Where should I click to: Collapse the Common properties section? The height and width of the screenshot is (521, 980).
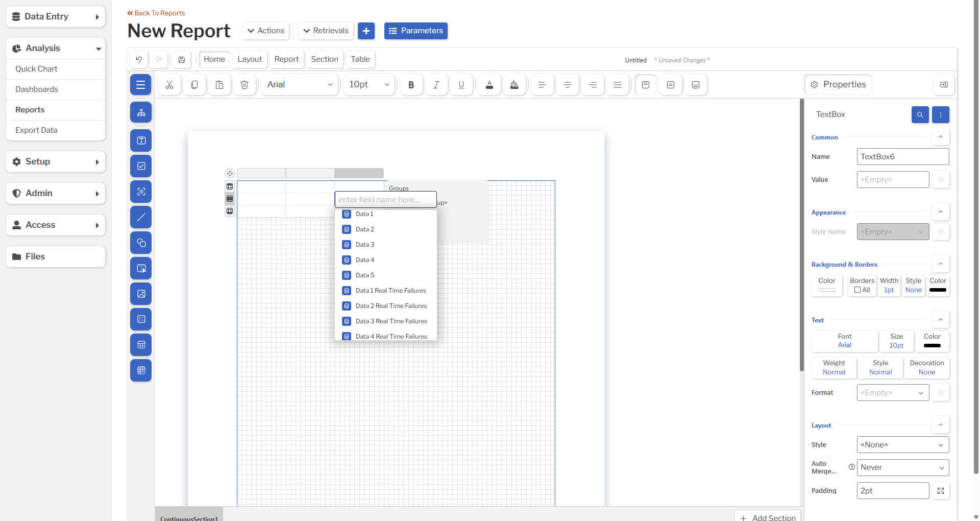[940, 137]
